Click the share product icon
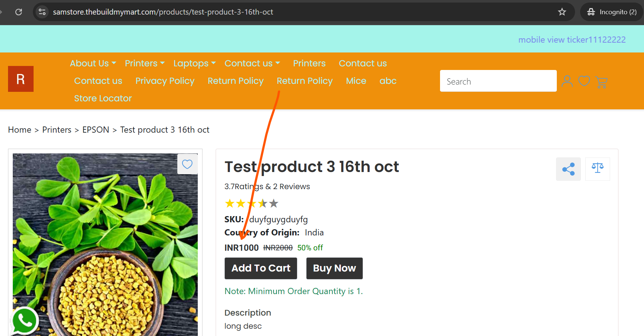644x336 pixels. coord(568,169)
